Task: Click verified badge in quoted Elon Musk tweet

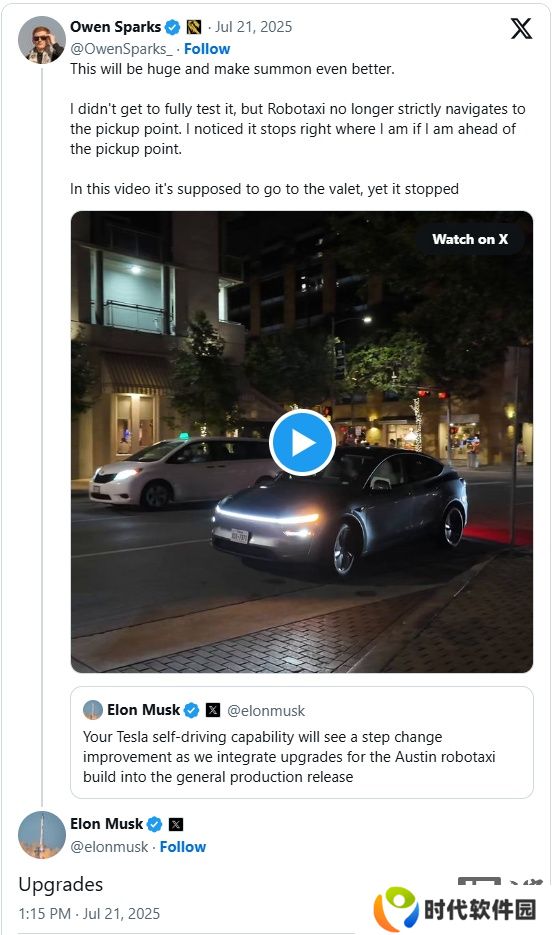Action: (x=191, y=710)
